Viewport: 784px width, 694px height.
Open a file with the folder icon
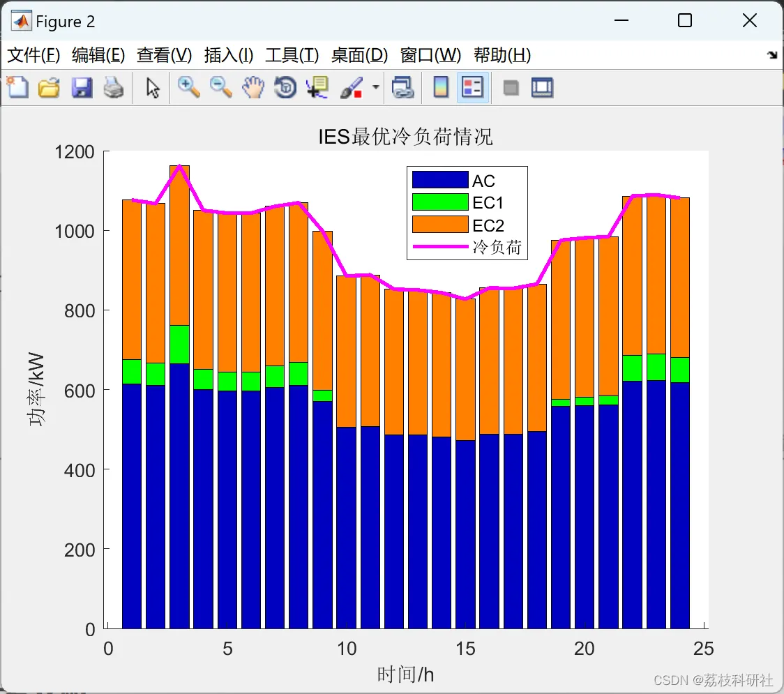[49, 87]
